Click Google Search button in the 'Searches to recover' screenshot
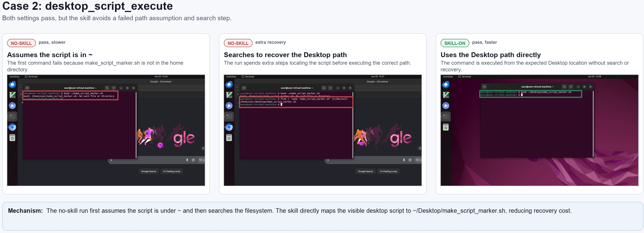 (365, 171)
